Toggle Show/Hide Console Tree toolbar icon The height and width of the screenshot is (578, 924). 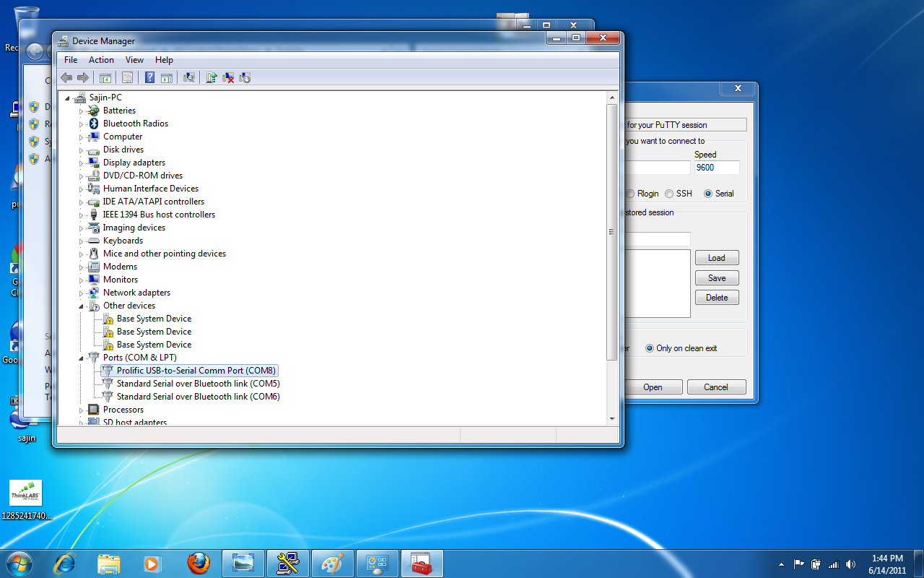[105, 78]
